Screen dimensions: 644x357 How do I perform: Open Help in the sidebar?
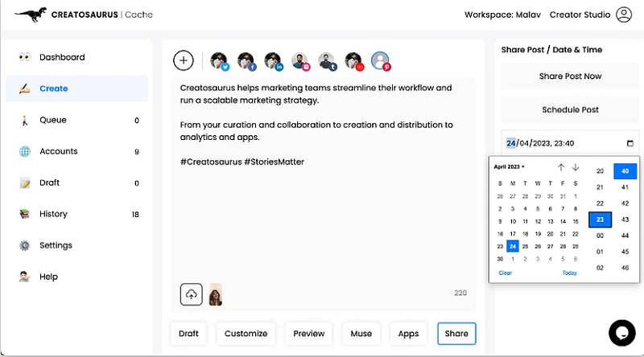coord(76,277)
